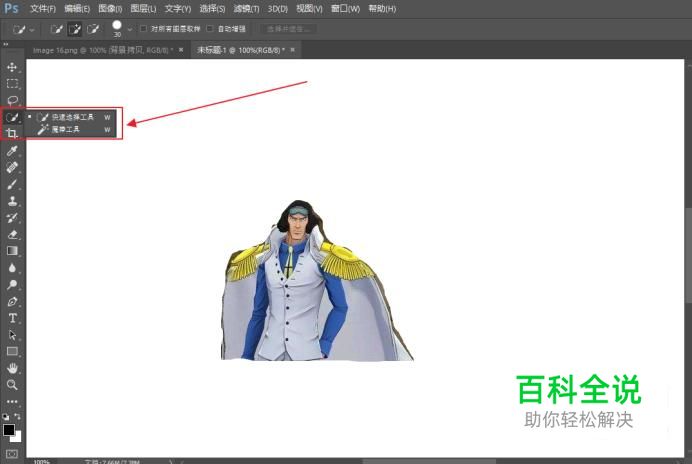Choose 快速选择工具 from the flyout
The image size is (692, 464).
click(x=72, y=117)
